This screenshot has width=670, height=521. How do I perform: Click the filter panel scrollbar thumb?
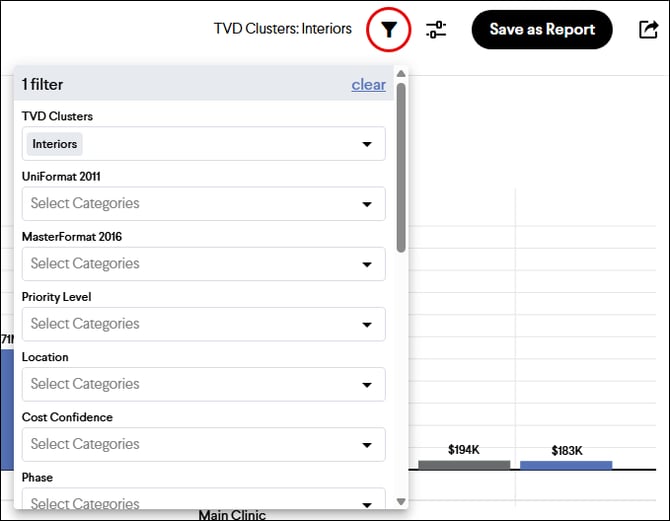tap(401, 165)
